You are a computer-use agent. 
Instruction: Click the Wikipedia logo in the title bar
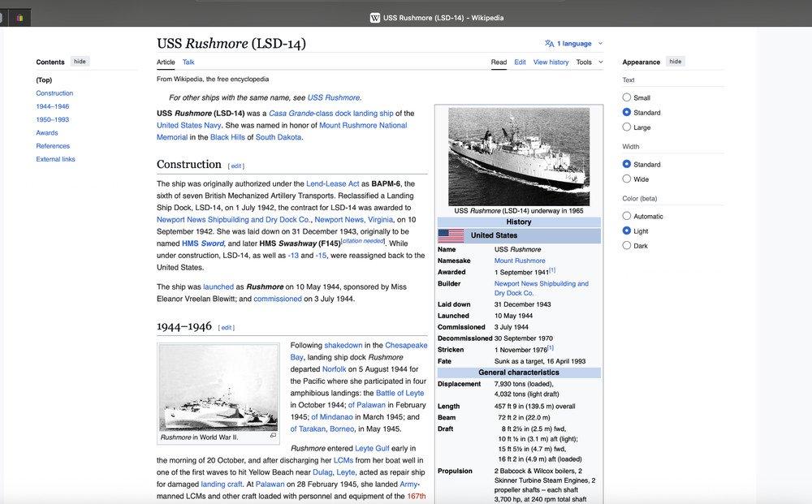pyautogui.click(x=374, y=16)
